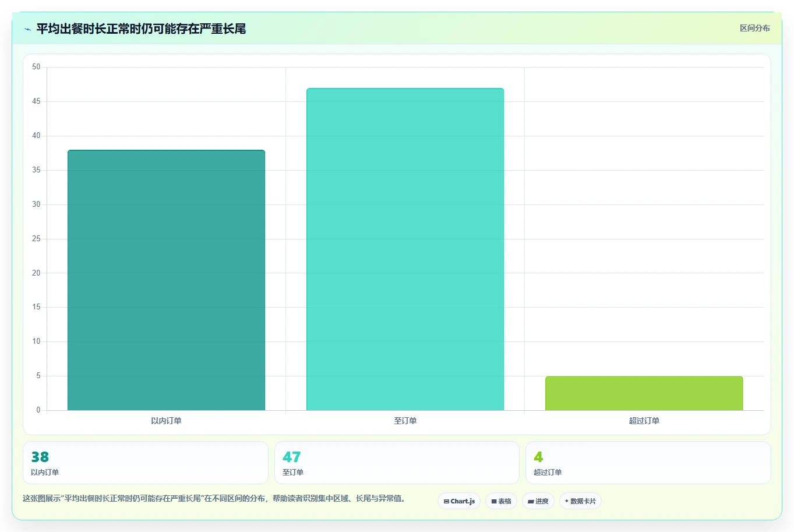
Task: Click the y-axis tick label 45
Action: 36,101
